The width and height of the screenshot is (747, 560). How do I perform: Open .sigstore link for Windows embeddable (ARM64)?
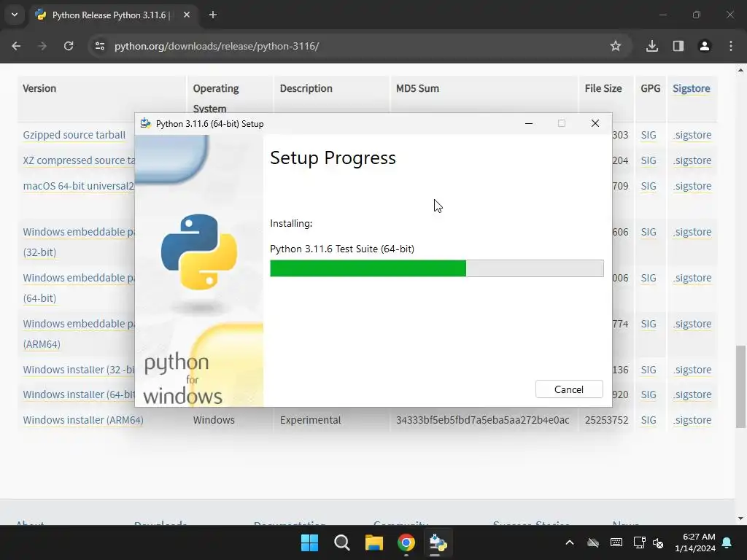click(692, 324)
